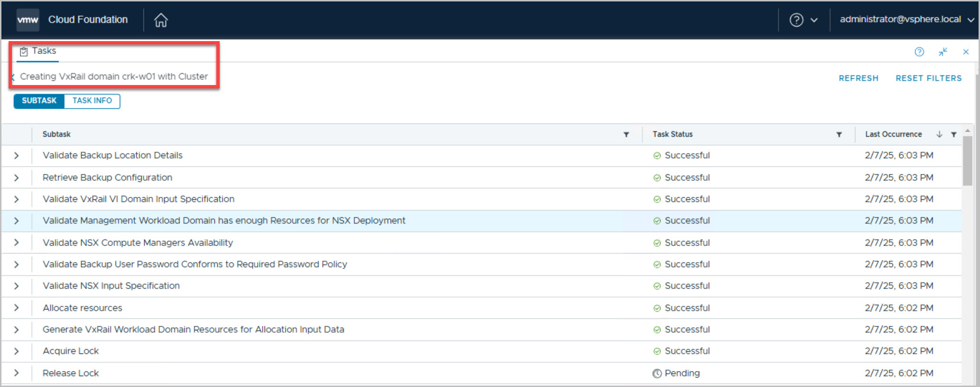Go back using the arrow before Creating VxRail
The height and width of the screenshot is (387, 980).
[13, 77]
